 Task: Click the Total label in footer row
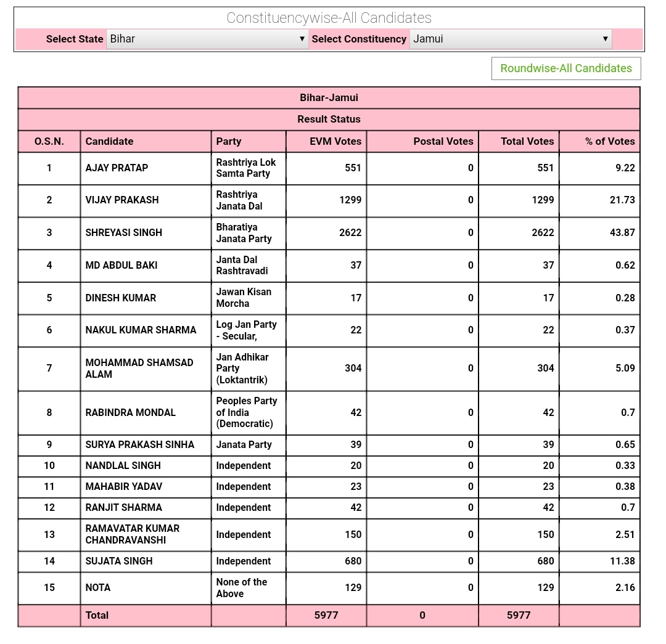(97, 615)
